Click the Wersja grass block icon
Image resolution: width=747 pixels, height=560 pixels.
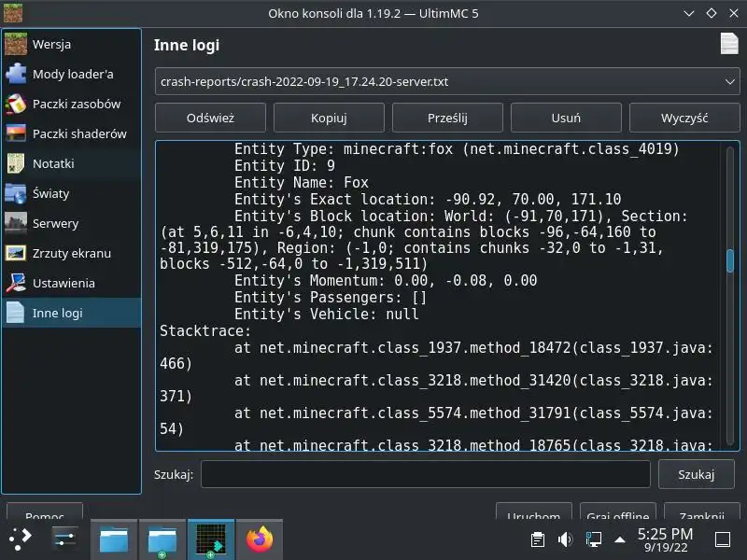pos(16,44)
